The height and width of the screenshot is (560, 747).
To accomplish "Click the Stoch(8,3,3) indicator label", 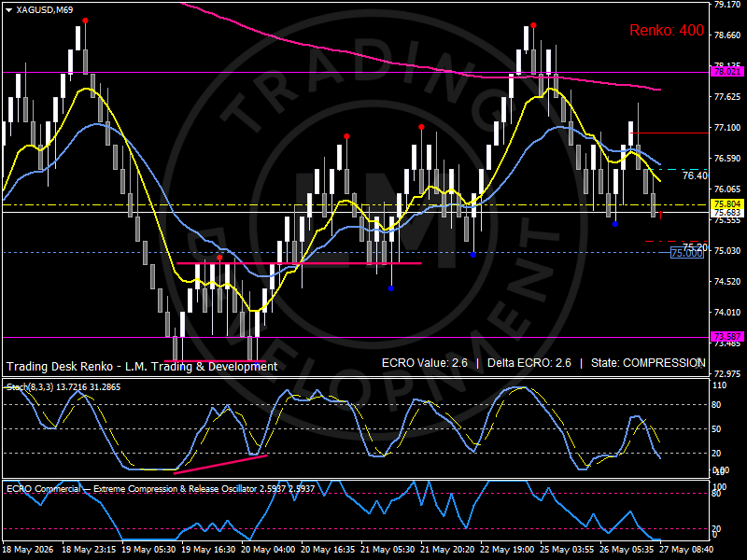I will pos(63,387).
